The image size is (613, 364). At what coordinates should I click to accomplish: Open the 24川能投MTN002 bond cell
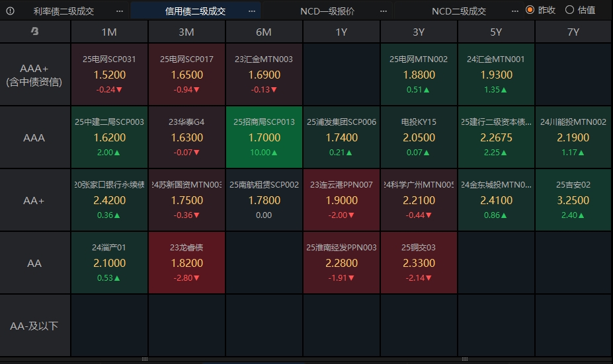(x=573, y=137)
